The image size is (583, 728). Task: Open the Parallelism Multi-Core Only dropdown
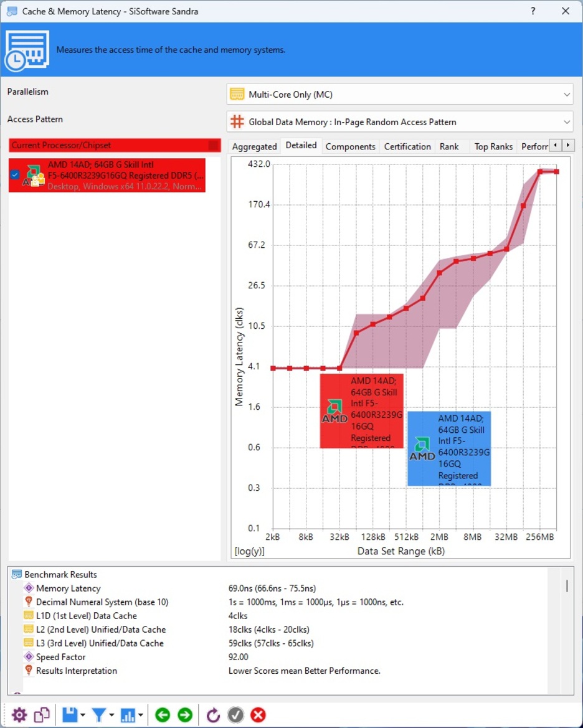click(x=400, y=94)
